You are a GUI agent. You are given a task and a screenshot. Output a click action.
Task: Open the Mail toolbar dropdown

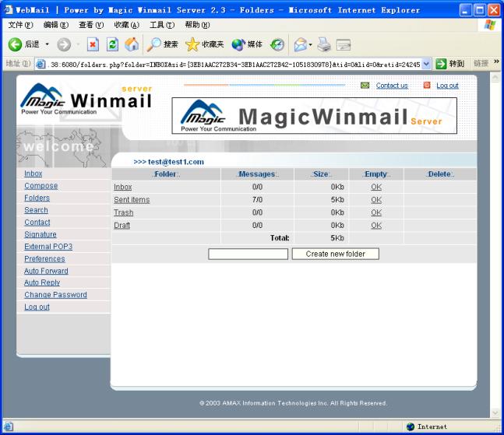click(302, 44)
